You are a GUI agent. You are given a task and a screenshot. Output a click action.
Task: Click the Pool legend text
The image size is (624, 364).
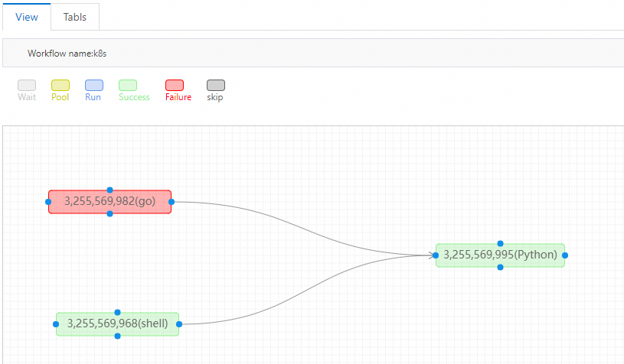point(60,97)
